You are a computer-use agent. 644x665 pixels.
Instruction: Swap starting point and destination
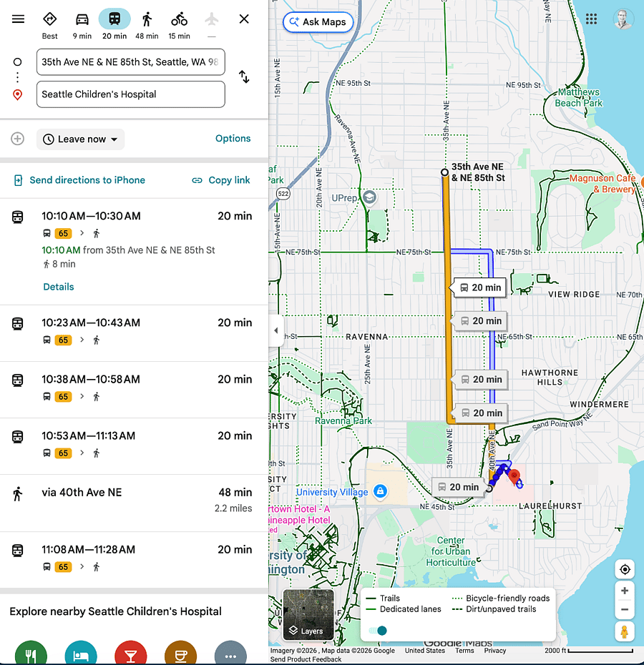[244, 77]
